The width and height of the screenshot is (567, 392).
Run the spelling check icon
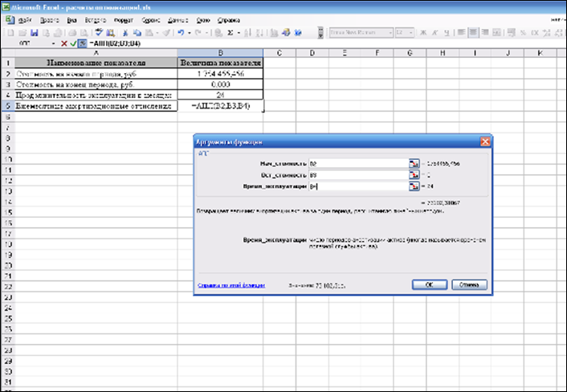(98, 33)
